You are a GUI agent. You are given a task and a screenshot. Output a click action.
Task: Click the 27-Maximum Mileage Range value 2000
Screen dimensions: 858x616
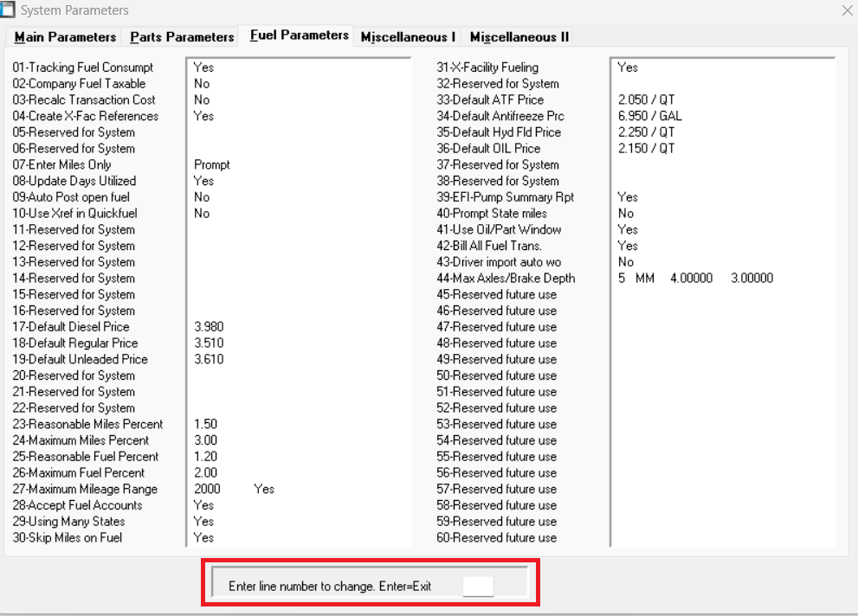coord(208,489)
